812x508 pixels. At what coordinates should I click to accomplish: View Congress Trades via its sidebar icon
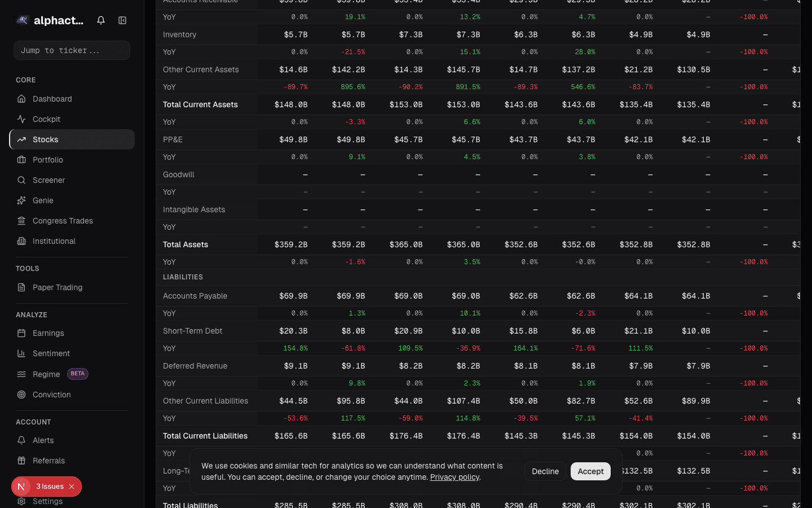[20, 221]
